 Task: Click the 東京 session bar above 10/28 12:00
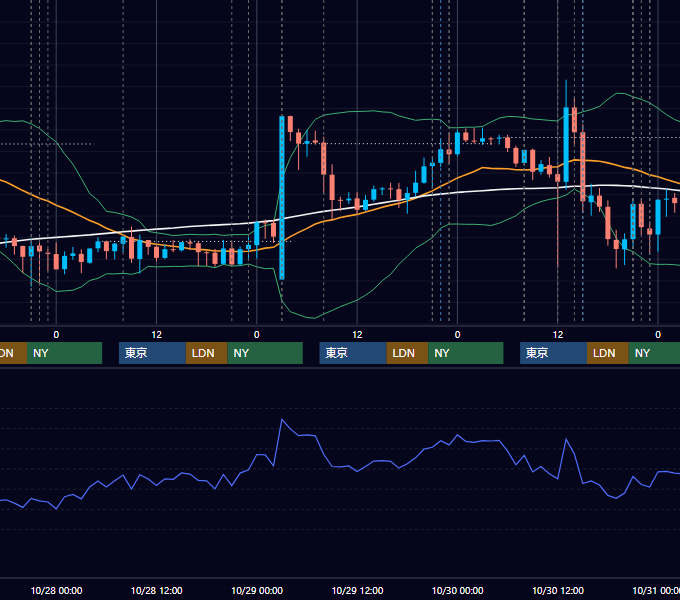coord(152,353)
